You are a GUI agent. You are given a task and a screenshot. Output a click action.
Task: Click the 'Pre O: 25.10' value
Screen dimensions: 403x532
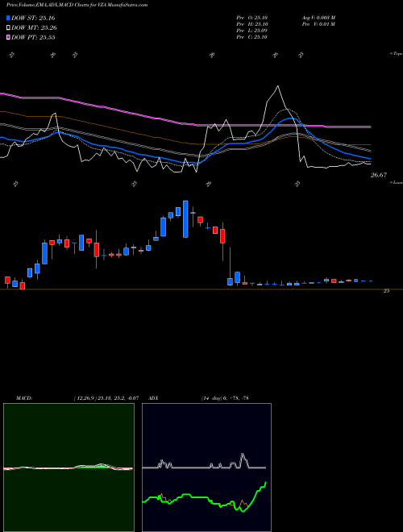252,18
